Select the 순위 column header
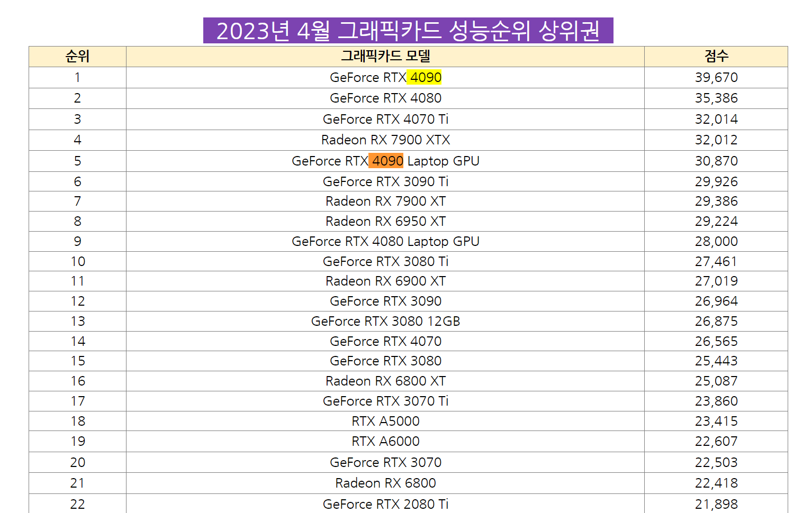This screenshot has width=812, height=513. pyautogui.click(x=77, y=56)
